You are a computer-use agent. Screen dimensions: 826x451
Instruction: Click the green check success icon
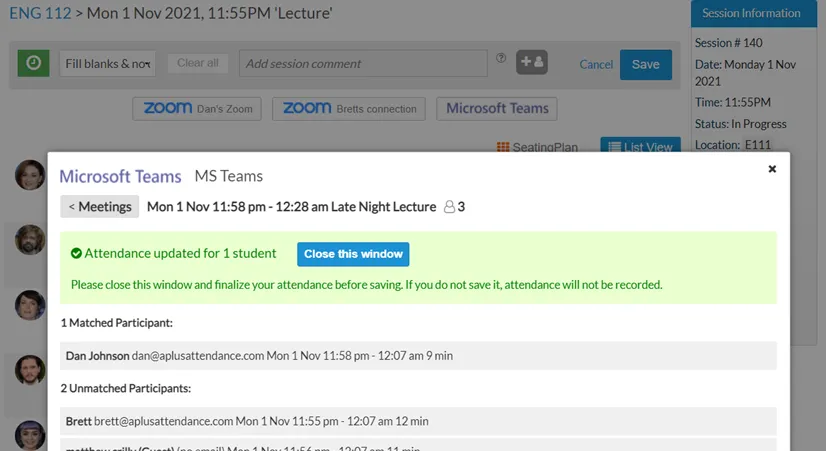click(76, 253)
